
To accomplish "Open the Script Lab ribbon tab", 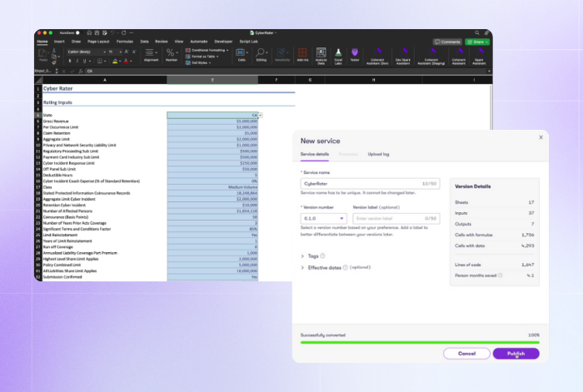I will 248,42.
